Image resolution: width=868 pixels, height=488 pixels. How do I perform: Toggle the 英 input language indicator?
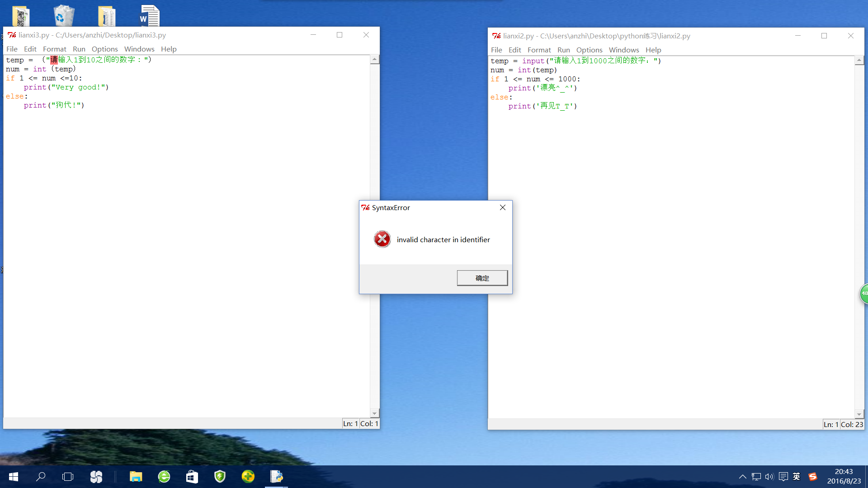[797, 476]
